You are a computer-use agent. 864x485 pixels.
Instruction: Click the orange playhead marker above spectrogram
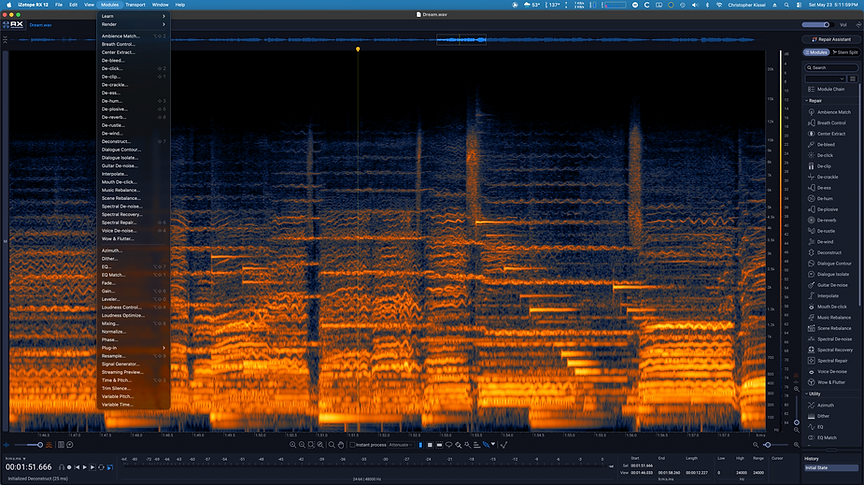coord(358,50)
